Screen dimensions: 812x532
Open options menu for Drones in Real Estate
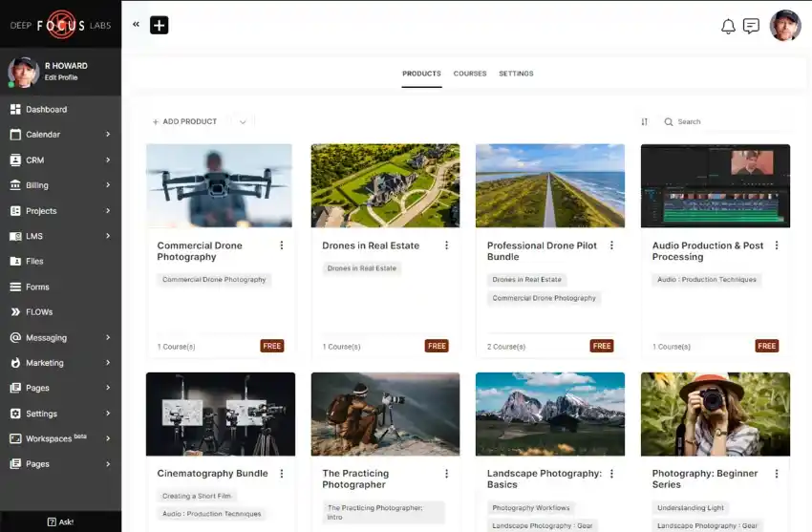tap(446, 245)
